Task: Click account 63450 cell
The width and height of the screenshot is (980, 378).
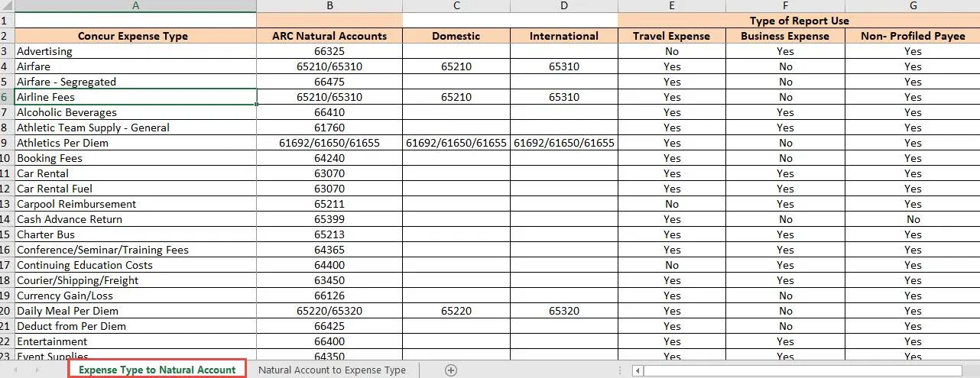Action: pos(329,280)
